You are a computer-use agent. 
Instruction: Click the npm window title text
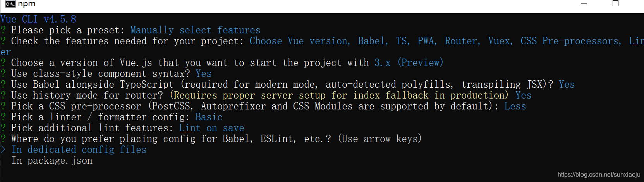click(27, 4)
